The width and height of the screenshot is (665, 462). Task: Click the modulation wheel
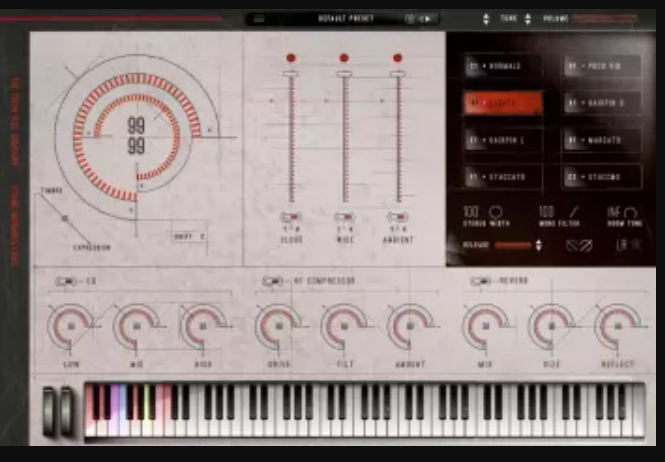(x=67, y=412)
